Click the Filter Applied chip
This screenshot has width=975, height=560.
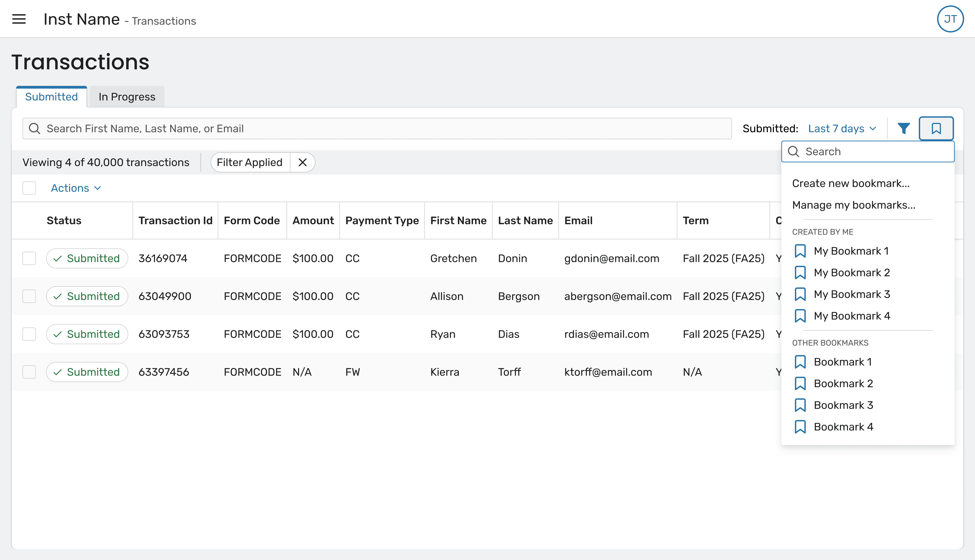(249, 162)
